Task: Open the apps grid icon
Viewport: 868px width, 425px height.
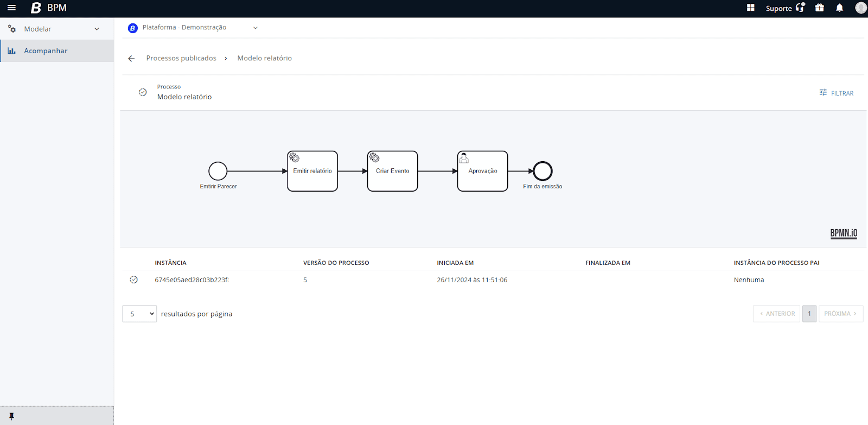Action: tap(751, 8)
